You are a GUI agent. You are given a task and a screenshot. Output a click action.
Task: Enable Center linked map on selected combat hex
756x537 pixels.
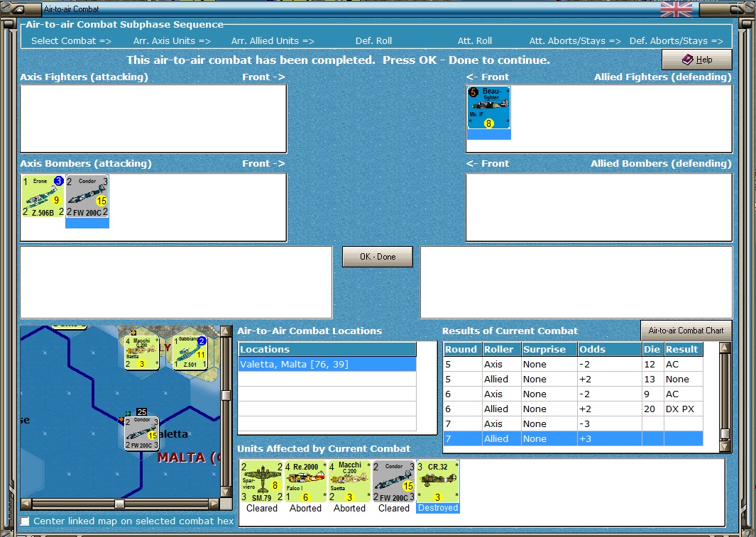point(25,521)
